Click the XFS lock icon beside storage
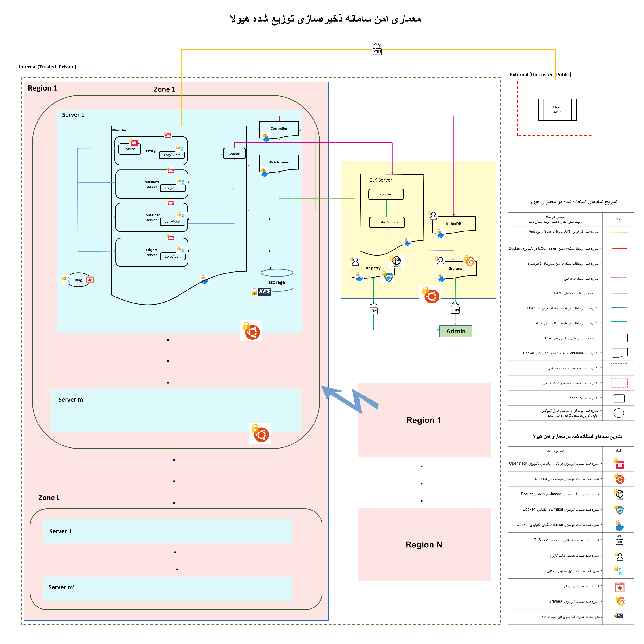The image size is (644, 644). [x=261, y=292]
